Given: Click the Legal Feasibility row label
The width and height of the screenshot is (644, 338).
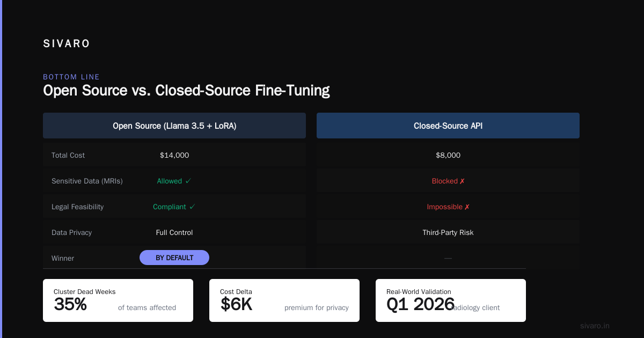Looking at the screenshot, I should point(78,207).
